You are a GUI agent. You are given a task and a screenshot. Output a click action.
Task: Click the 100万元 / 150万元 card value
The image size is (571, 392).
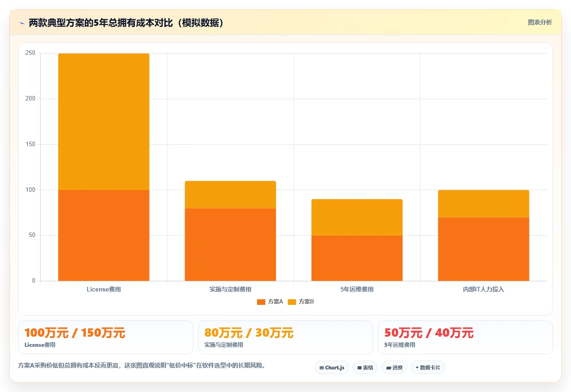click(x=75, y=333)
